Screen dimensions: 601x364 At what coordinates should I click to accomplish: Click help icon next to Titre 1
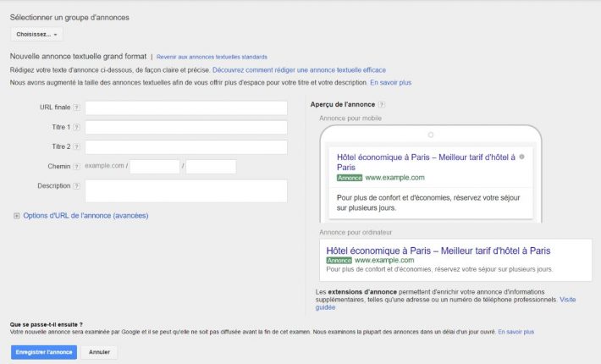point(77,127)
